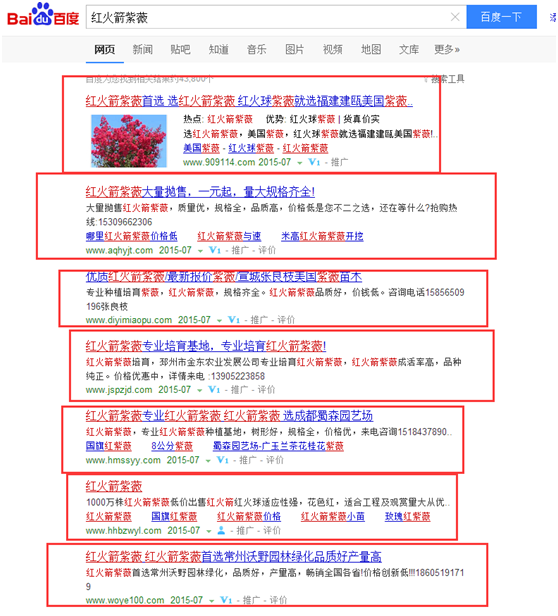
Task: Click the V1 badge beside www.909114.com
Action: [x=314, y=162]
